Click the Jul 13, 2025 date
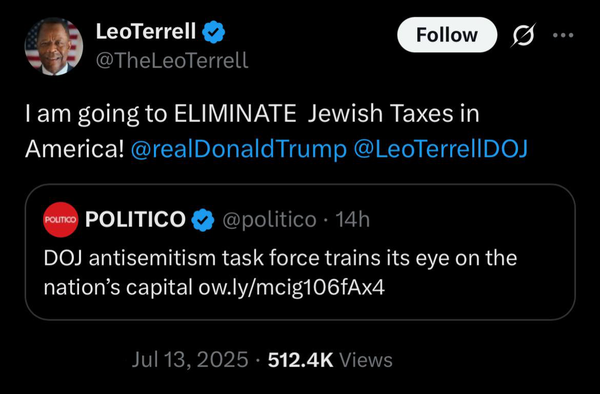This screenshot has width=600, height=394. [x=190, y=360]
